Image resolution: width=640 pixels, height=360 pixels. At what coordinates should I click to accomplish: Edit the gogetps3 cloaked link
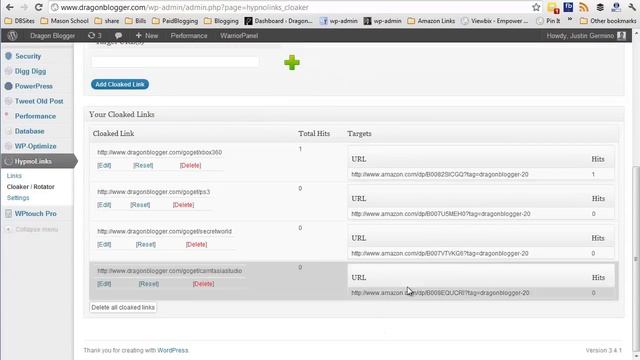coord(104,205)
